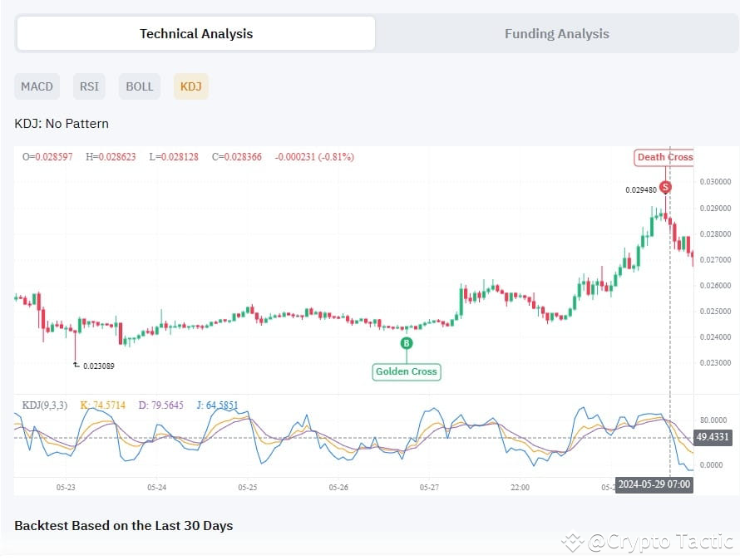Click the blue J value 64.5851

(x=217, y=405)
